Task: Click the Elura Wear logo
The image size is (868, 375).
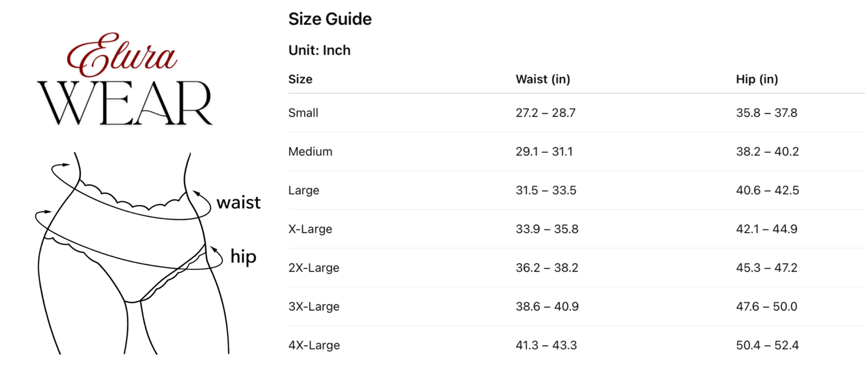Action: pyautogui.click(x=125, y=80)
